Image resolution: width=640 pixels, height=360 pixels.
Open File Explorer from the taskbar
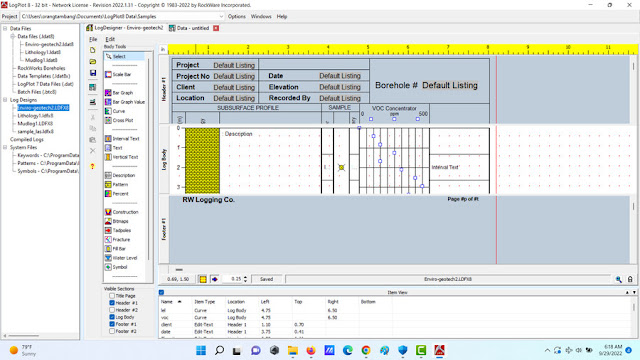292,350
